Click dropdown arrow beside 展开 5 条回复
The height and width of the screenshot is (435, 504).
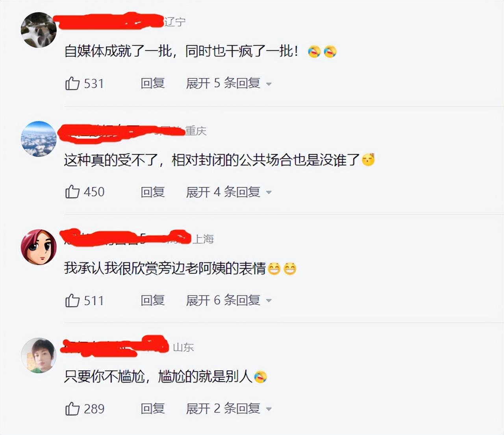tap(269, 84)
